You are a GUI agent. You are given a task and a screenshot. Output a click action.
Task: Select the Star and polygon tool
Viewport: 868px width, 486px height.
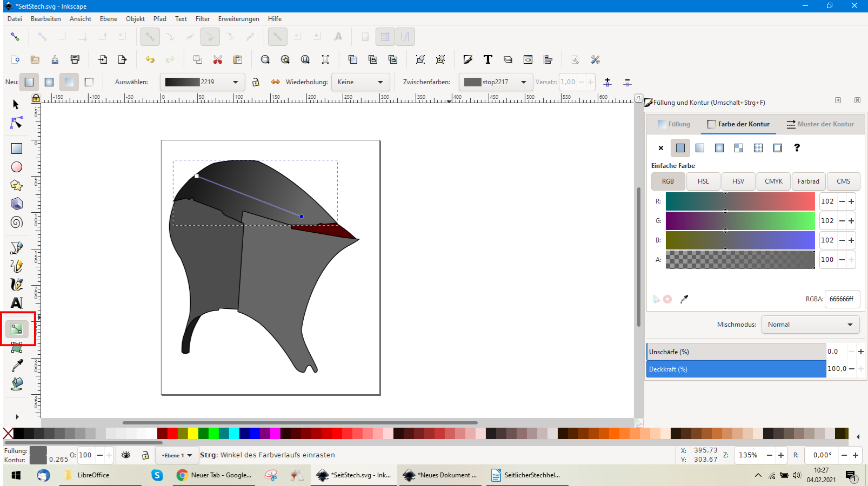point(17,185)
